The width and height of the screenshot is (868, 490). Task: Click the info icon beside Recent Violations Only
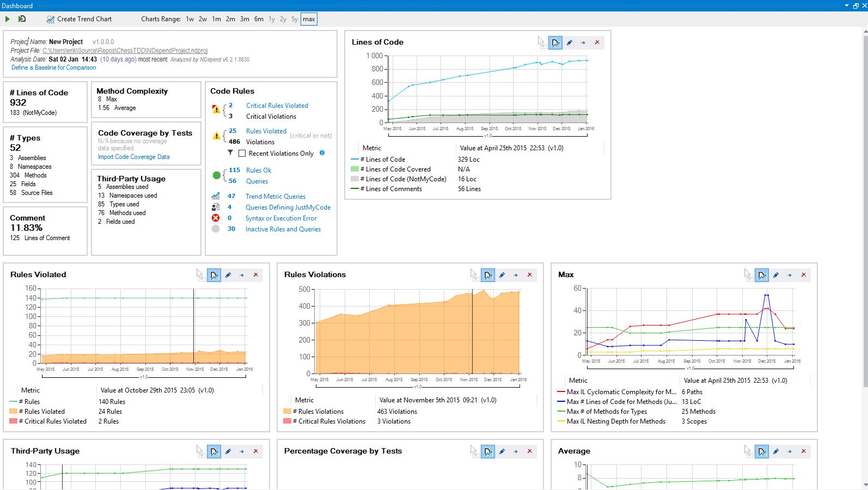tap(322, 153)
